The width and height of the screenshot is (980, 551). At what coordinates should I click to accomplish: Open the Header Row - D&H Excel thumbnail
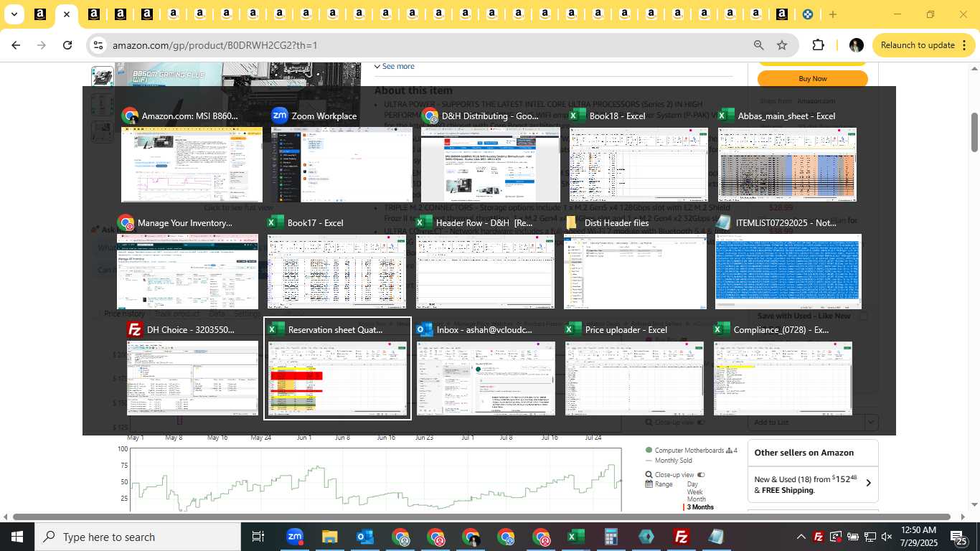pyautogui.click(x=486, y=271)
